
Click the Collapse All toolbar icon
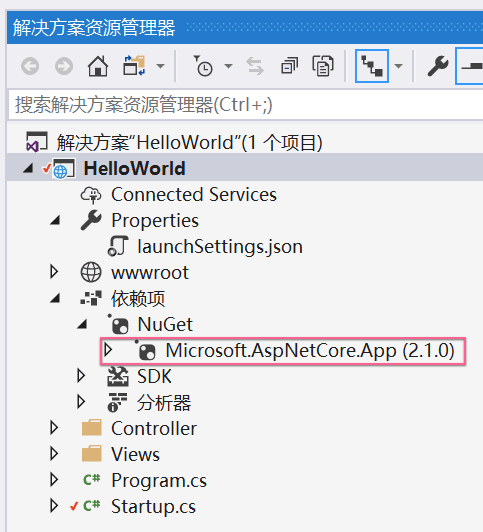[x=289, y=66]
